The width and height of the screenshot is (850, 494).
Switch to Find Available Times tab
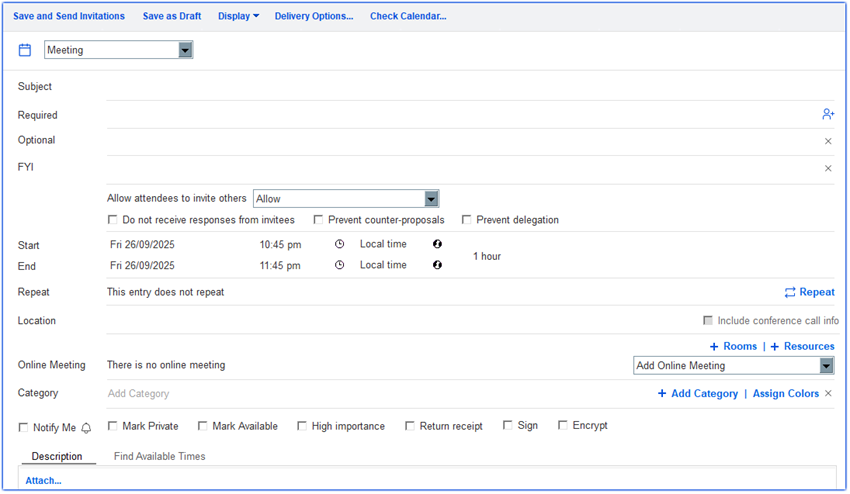click(x=159, y=456)
